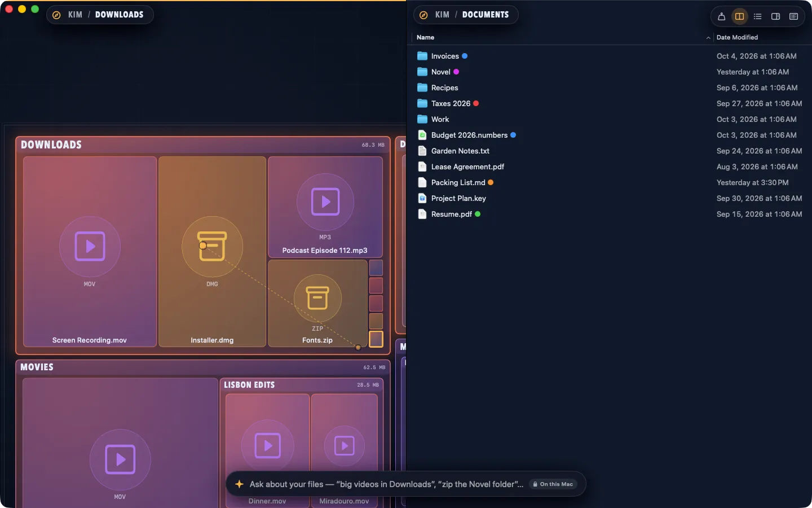Image resolution: width=812 pixels, height=508 pixels.
Task: Click Resume.pdf file icon
Action: click(x=422, y=214)
